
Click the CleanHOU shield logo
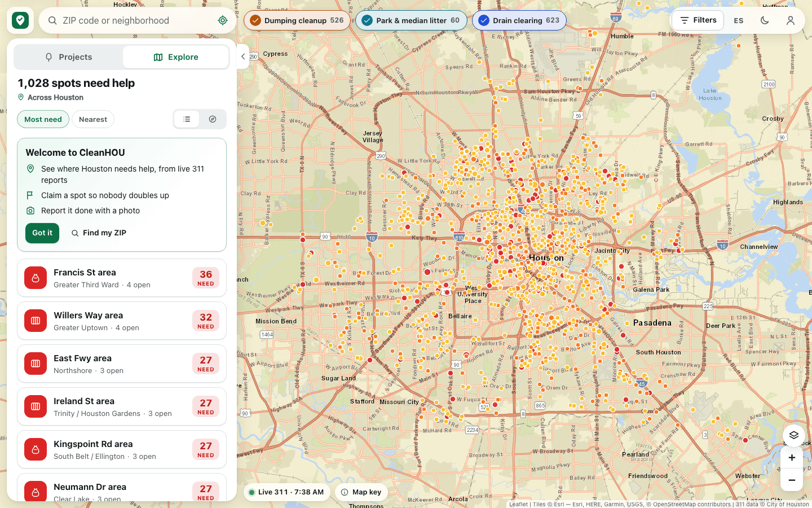(20, 20)
